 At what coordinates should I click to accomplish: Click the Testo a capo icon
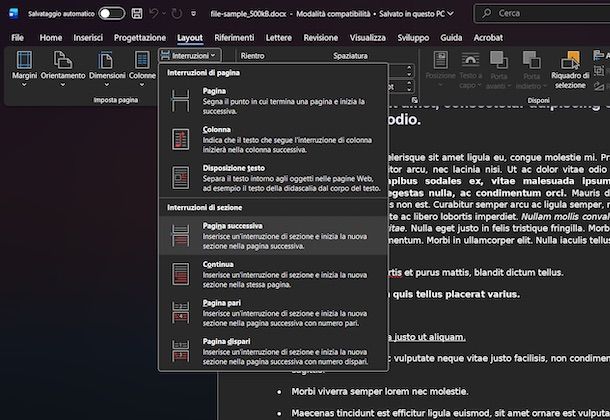(470, 60)
